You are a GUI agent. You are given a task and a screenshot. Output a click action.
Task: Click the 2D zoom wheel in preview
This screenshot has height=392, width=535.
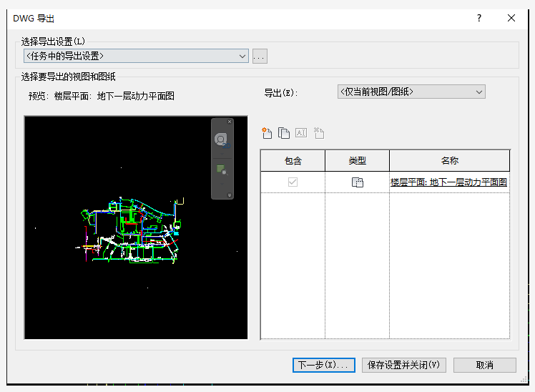[x=221, y=140]
